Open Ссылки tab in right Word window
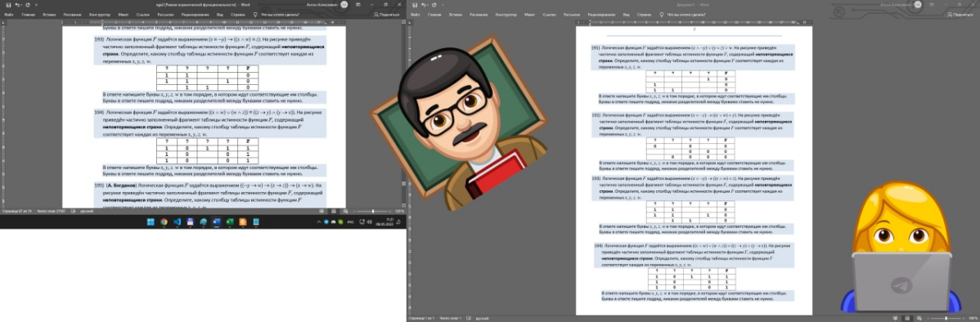980x322 pixels. (x=550, y=15)
